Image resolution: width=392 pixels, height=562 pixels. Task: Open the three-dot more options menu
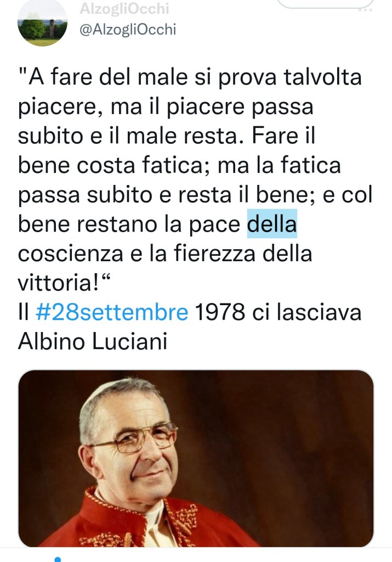click(366, 10)
